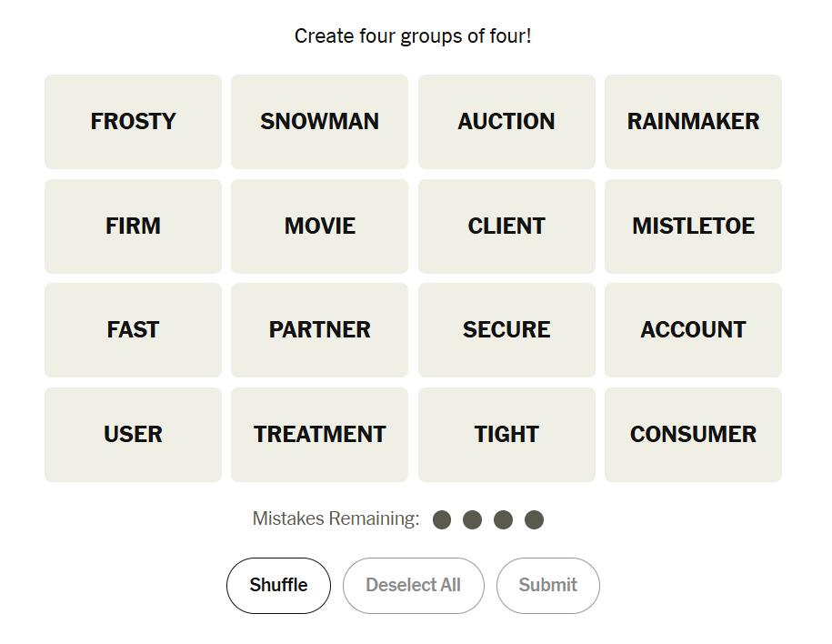Choose the CONSUMER word tile
The height and width of the screenshot is (644, 832).
click(x=693, y=435)
